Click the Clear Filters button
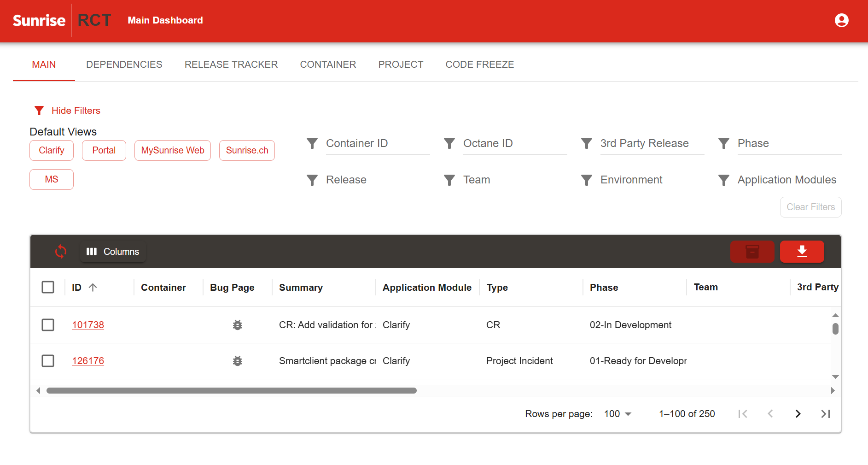Screen dimensions: 868x465 tap(810, 207)
